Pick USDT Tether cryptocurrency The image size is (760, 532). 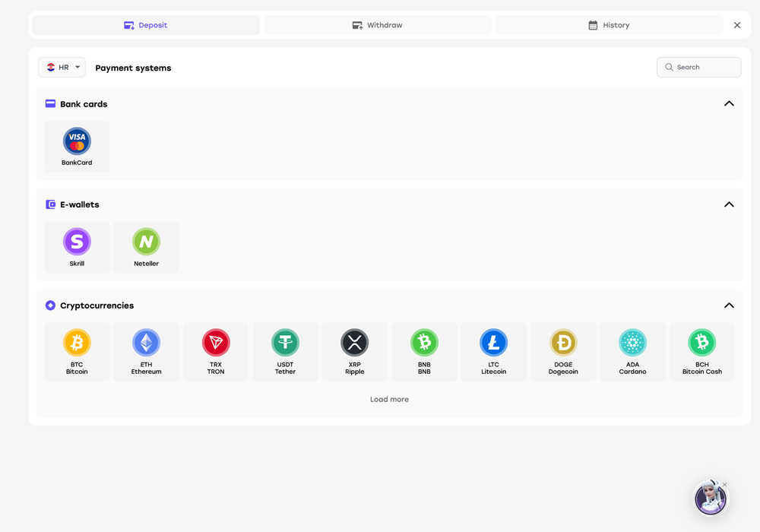pyautogui.click(x=286, y=352)
